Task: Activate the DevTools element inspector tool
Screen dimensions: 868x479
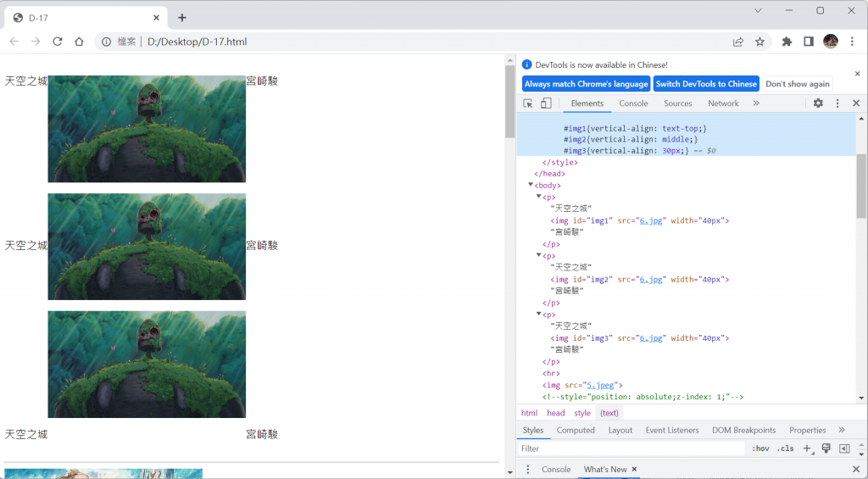Action: (528, 103)
